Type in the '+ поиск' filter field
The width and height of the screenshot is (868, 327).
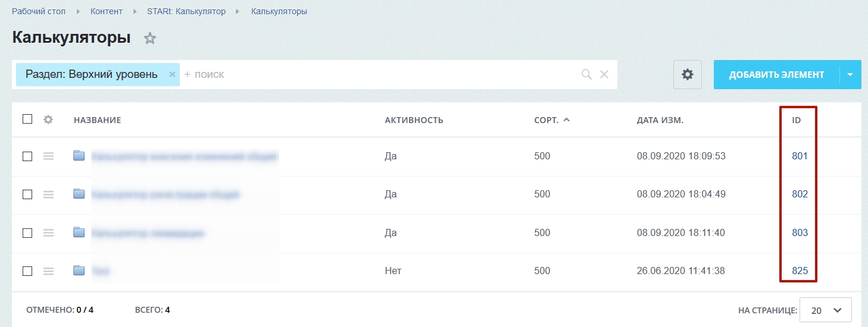coord(381,74)
